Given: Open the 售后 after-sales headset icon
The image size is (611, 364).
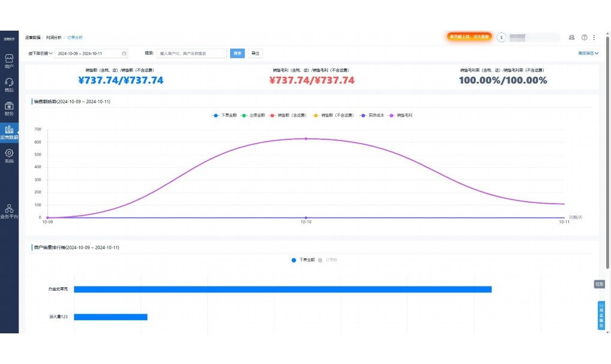Looking at the screenshot, I should click(x=9, y=84).
